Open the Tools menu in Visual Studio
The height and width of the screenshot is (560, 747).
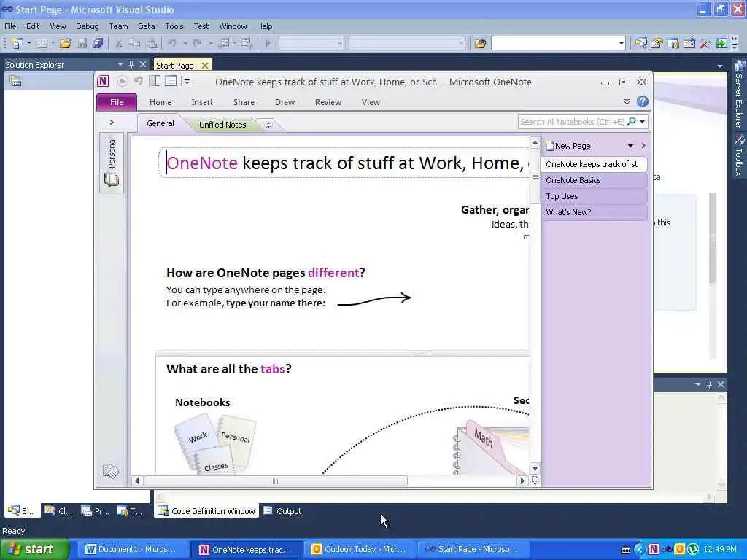(174, 26)
